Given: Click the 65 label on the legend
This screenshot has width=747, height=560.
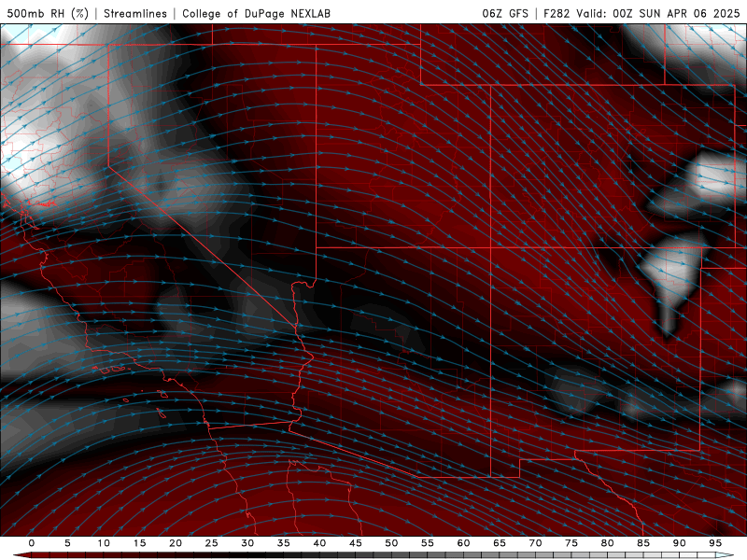Looking at the screenshot, I should point(500,543).
